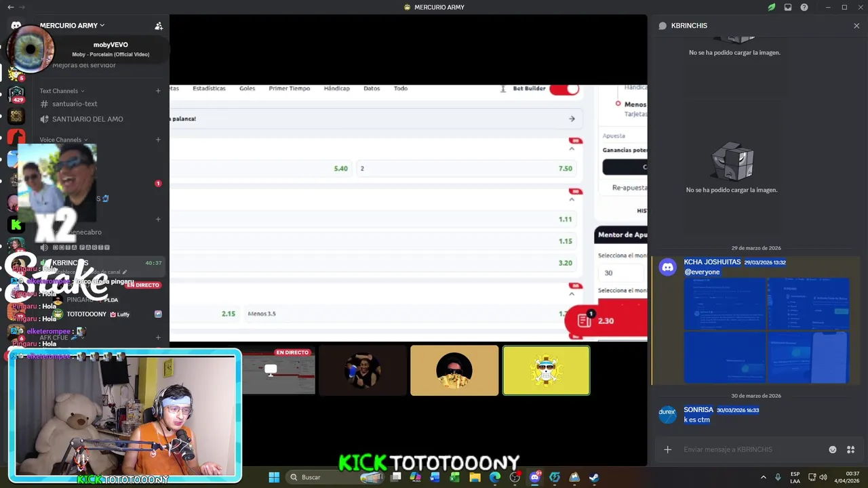
Task: Collapse the market section with 5.40 odds
Action: (572, 148)
